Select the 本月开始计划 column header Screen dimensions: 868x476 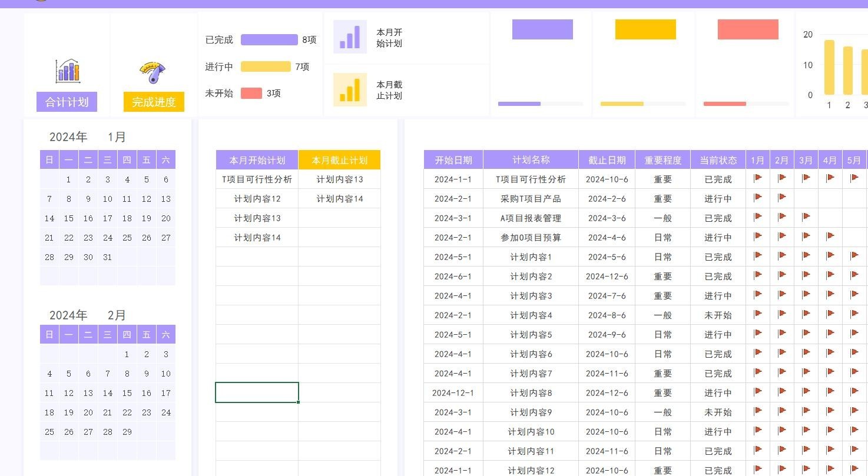tap(257, 160)
